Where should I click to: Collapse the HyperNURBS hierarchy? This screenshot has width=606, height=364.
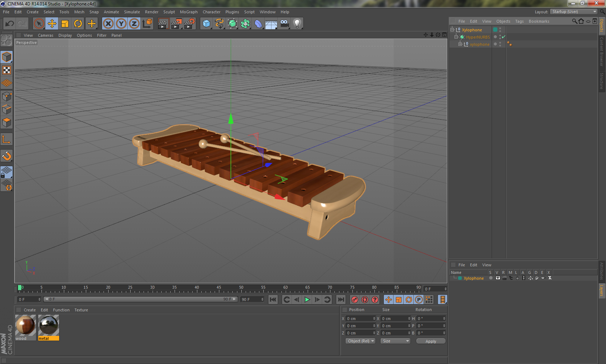456,37
